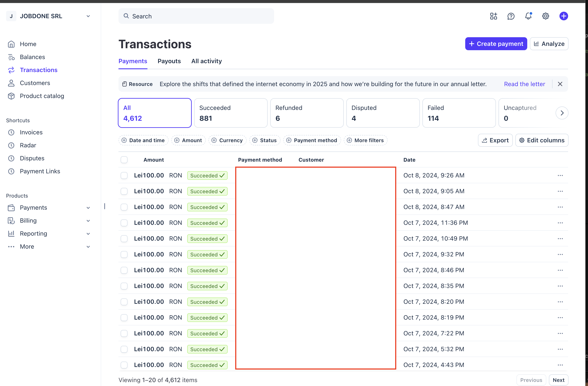The height and width of the screenshot is (386, 588).
Task: Open the Radar shortcut
Action: pos(28,145)
